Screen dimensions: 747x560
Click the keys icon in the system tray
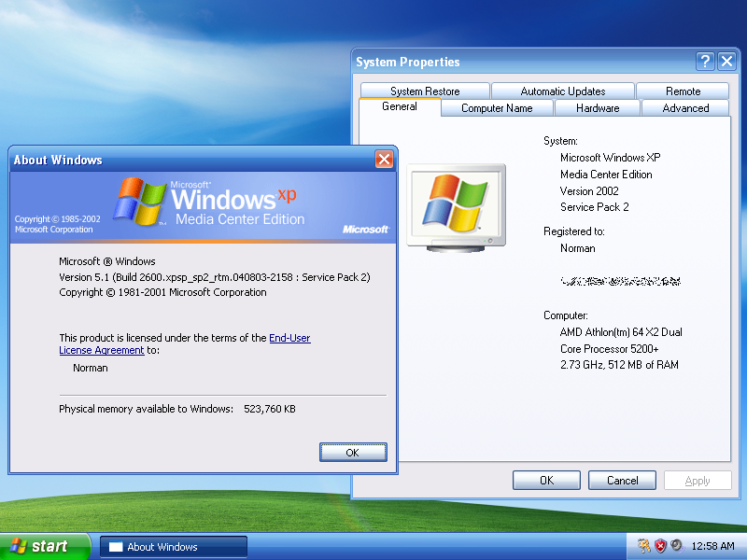(642, 546)
